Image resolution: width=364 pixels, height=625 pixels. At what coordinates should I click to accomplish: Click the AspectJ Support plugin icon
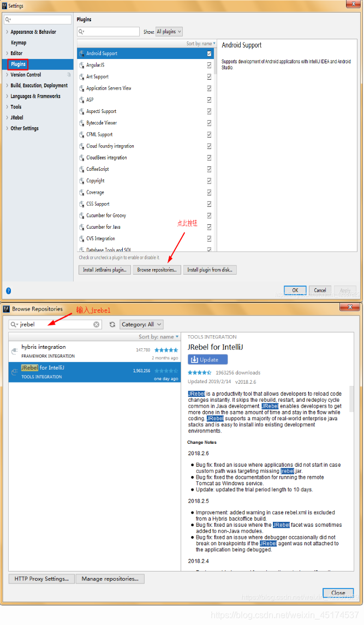[82, 111]
